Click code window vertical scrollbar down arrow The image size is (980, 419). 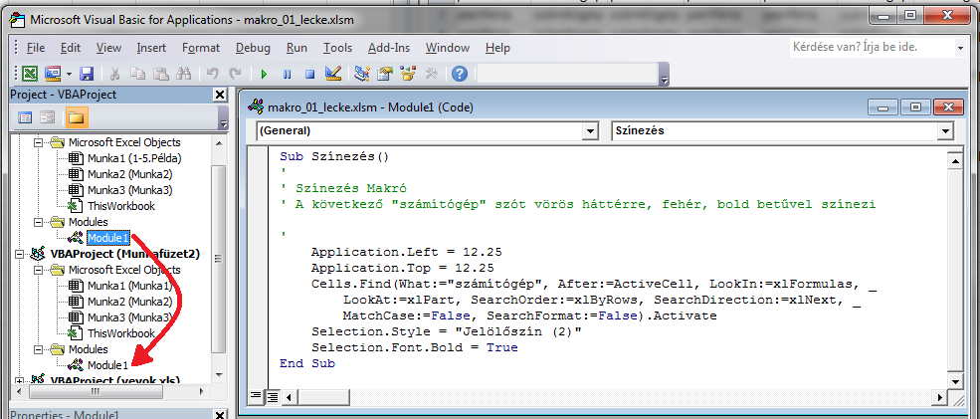point(954,381)
